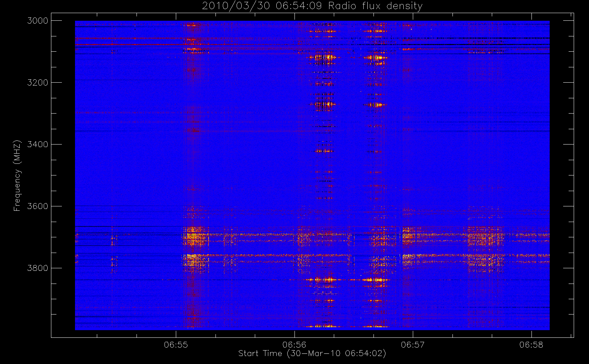The image size is (589, 364).
Task: Click the 06:58 time tick label
Action: click(531, 345)
